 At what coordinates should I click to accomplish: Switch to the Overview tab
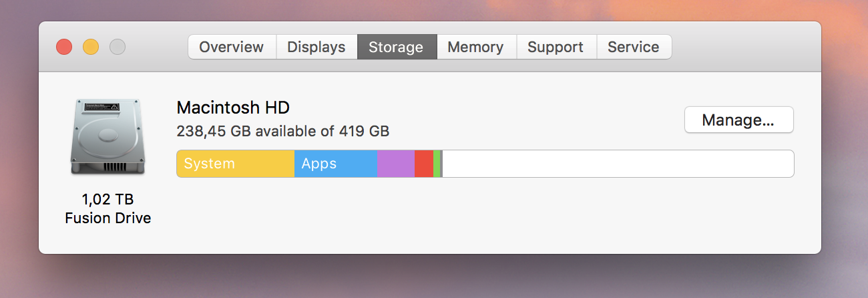pyautogui.click(x=231, y=47)
